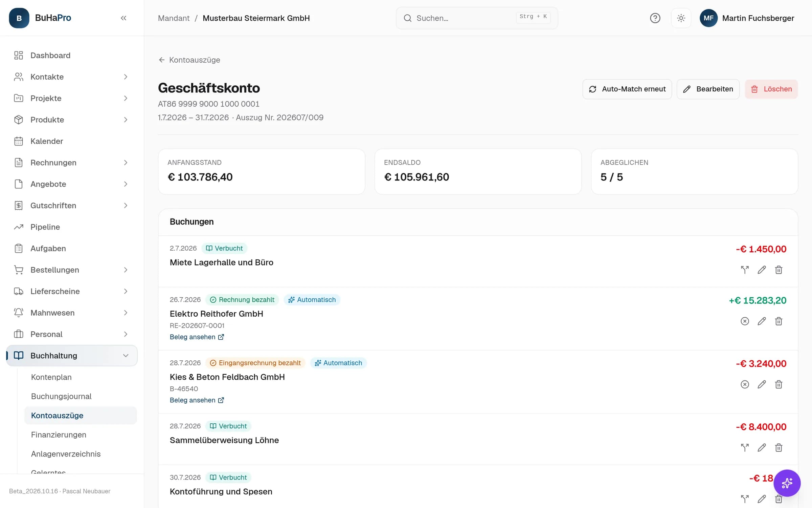Split the Sammelüberweisung Löhne booking
Screen dimensions: 812x508
[x=745, y=448]
